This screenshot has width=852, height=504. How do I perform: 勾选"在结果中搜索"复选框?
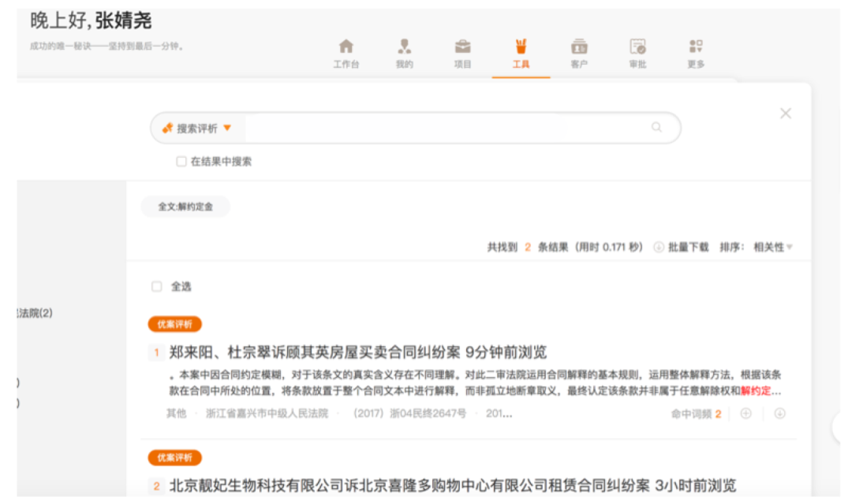179,161
